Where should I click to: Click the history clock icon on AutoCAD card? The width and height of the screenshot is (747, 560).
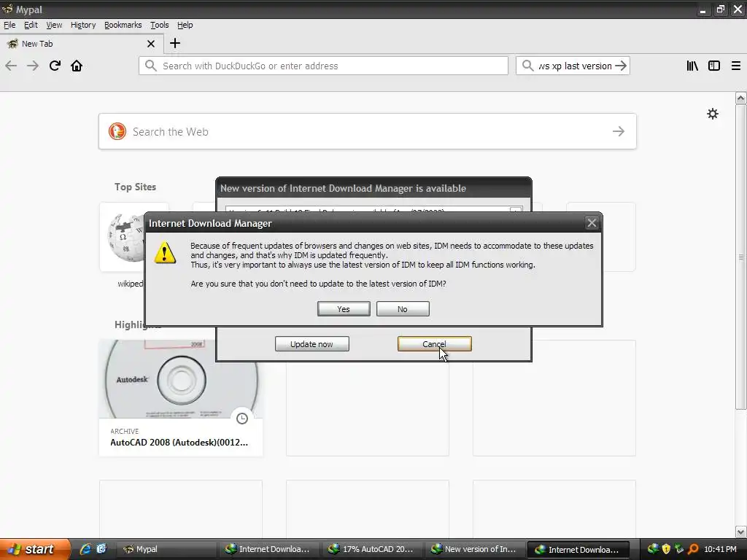pos(242,419)
